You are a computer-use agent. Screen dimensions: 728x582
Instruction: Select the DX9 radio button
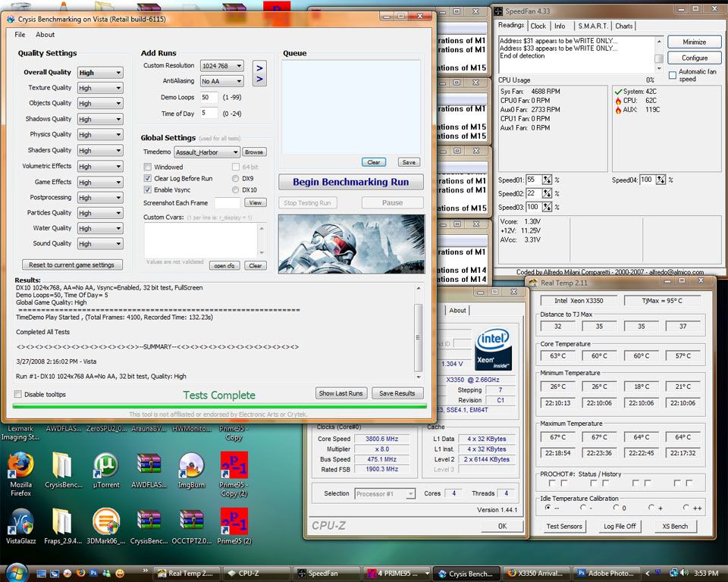click(235, 178)
